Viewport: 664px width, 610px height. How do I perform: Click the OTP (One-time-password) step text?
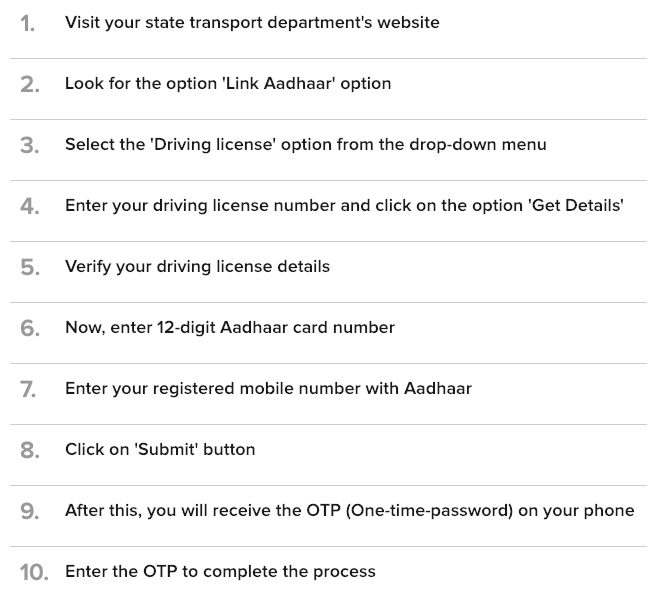pos(349,510)
